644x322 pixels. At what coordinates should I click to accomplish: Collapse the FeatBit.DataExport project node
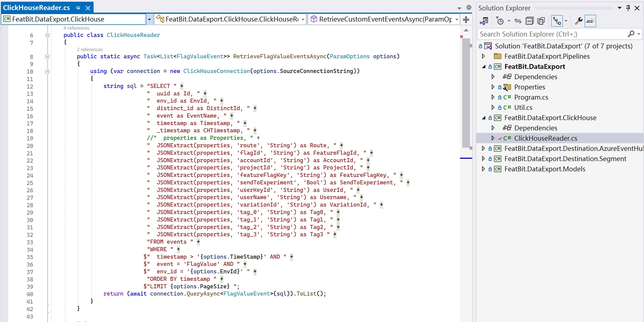[483, 67]
